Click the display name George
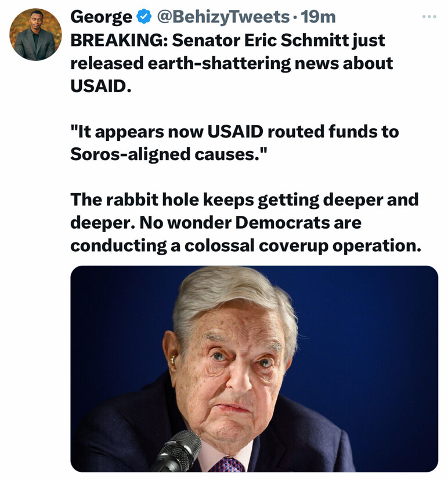 101,17
